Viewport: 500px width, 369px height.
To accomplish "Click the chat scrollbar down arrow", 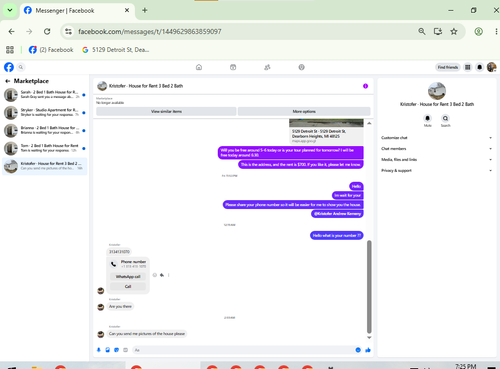I will pos(369,338).
